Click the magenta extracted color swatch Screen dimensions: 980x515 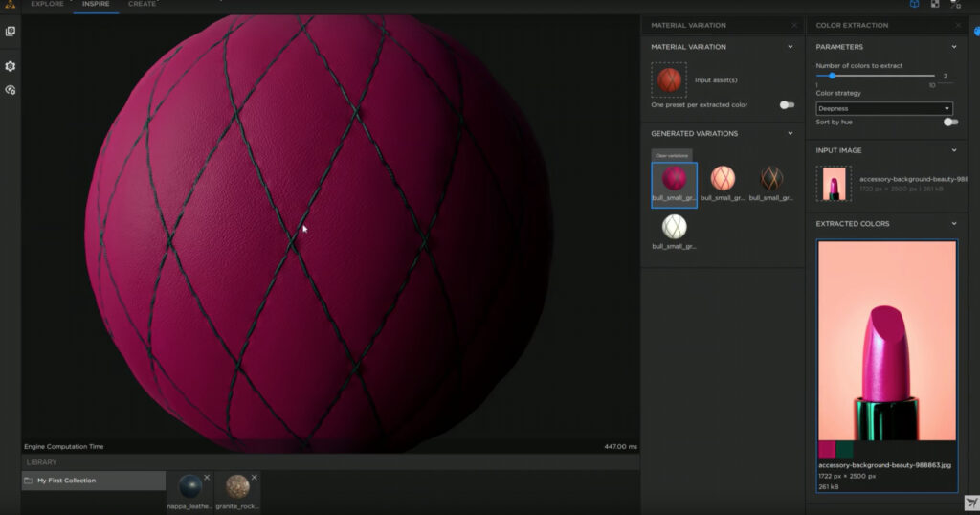point(826,449)
